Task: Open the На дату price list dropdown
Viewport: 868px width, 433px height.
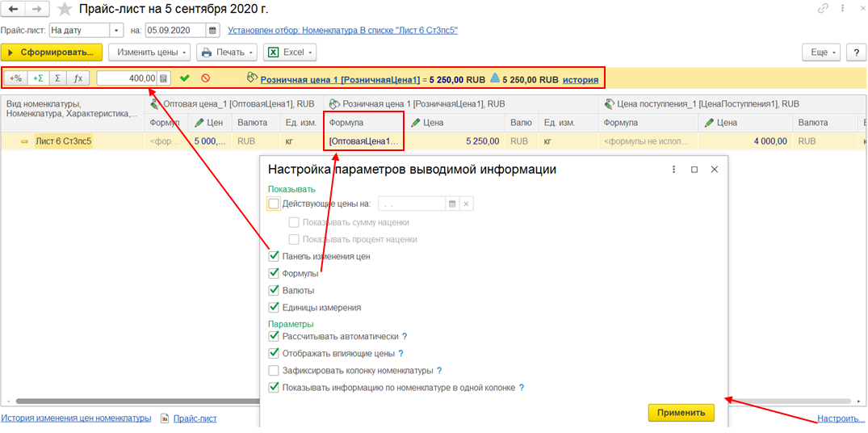Action: (x=117, y=31)
